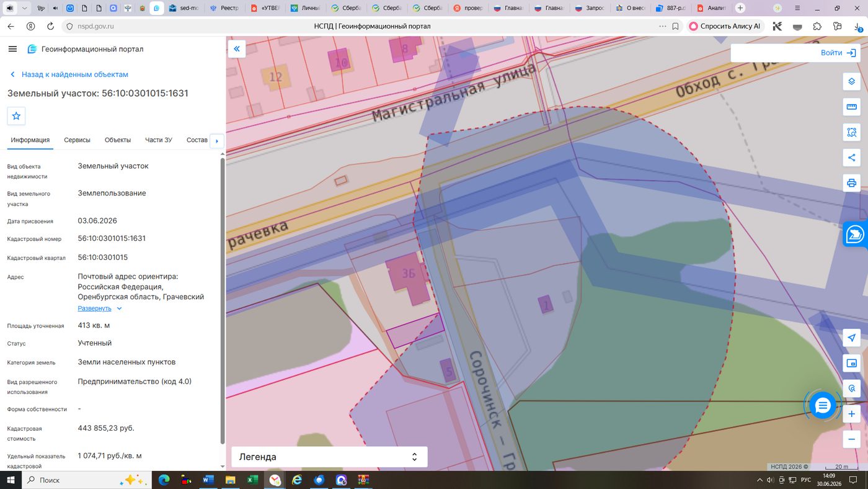Screen dimensions: 868x489
Task: Switch to the Сервисы tab
Action: [77, 140]
